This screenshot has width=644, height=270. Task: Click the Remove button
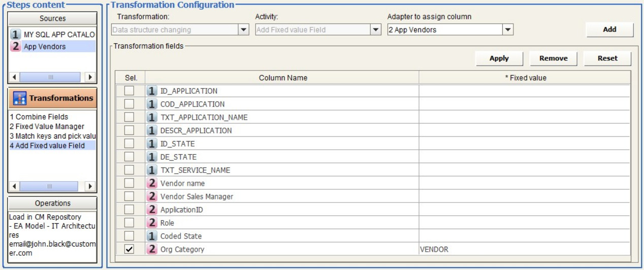[x=553, y=58]
